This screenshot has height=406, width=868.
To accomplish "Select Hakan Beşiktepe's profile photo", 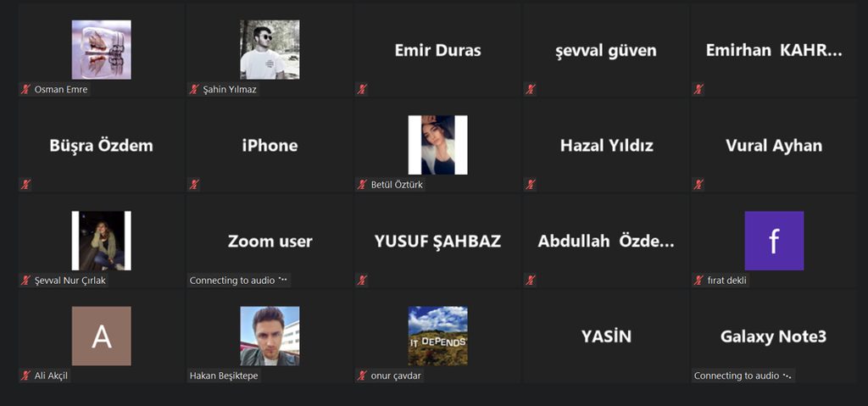I will [270, 336].
